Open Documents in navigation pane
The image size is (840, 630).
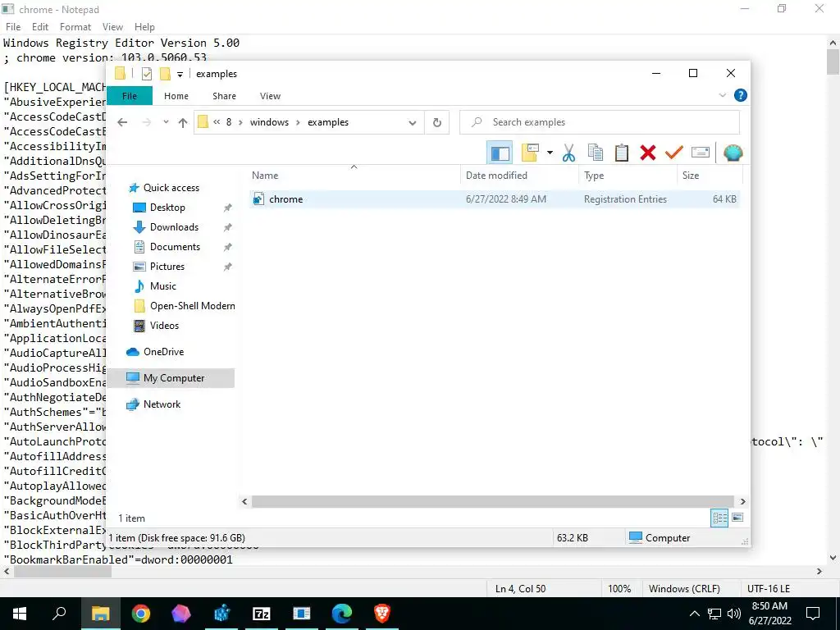175,247
